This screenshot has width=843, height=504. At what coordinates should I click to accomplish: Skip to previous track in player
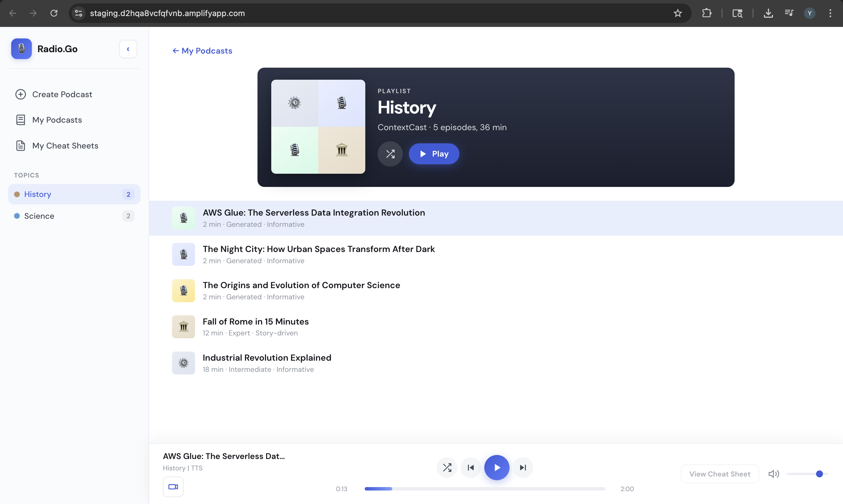pyautogui.click(x=471, y=468)
